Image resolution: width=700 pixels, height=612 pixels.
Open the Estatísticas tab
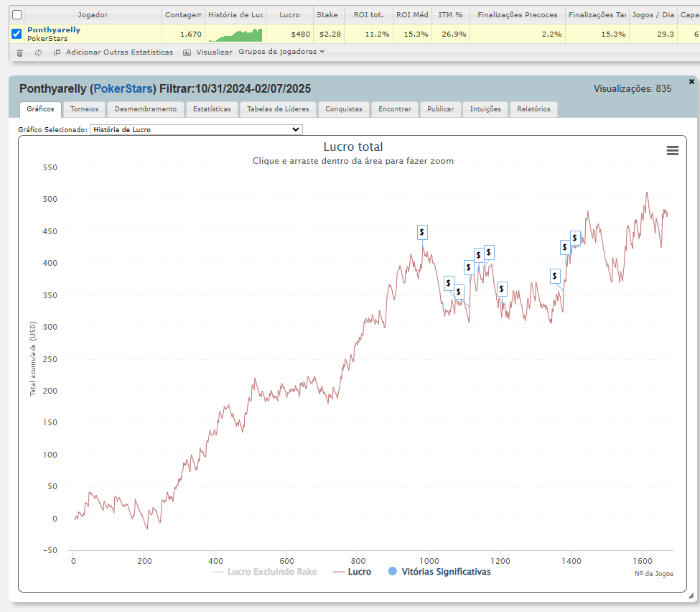point(212,109)
